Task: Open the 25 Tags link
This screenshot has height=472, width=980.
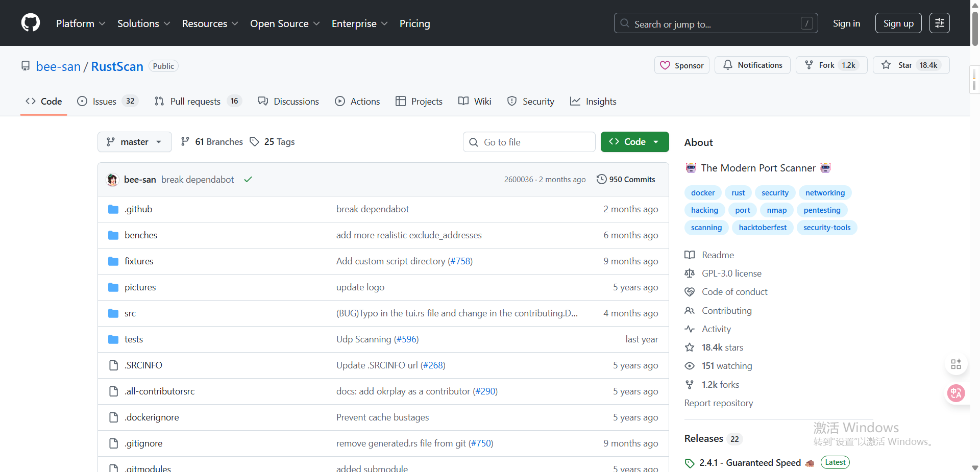Action: pos(272,142)
